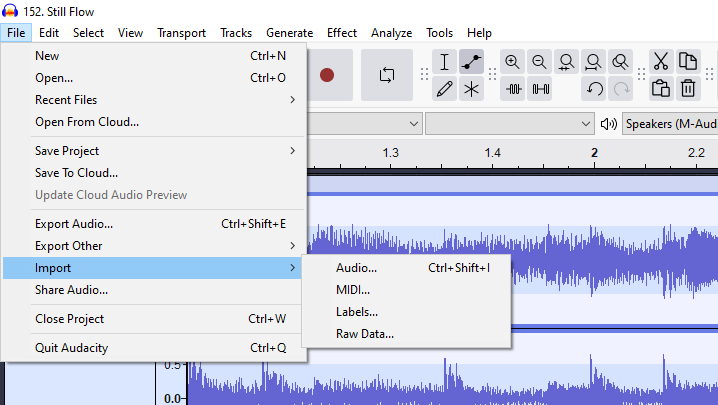Choose Share Audio...

click(x=153, y=290)
